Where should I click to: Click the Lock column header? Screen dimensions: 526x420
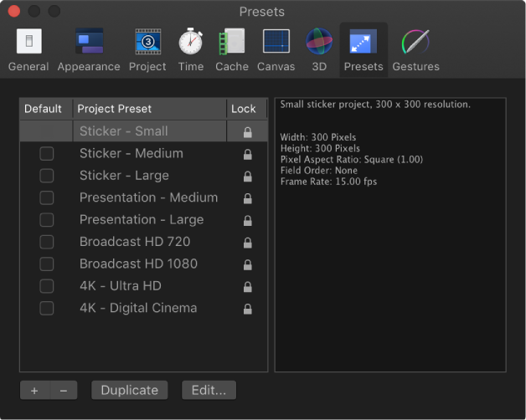point(247,109)
